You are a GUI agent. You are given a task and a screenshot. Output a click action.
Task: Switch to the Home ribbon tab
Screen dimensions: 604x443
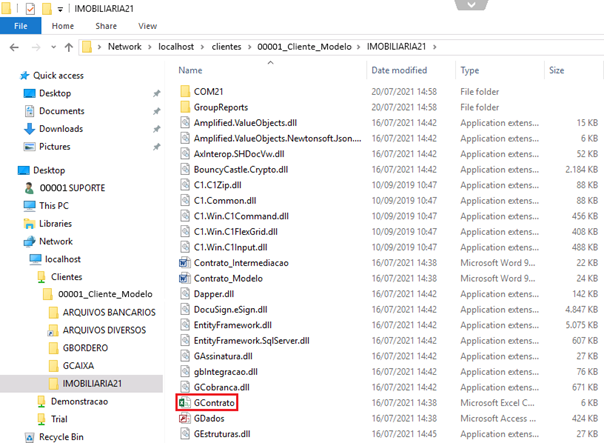pyautogui.click(x=63, y=26)
